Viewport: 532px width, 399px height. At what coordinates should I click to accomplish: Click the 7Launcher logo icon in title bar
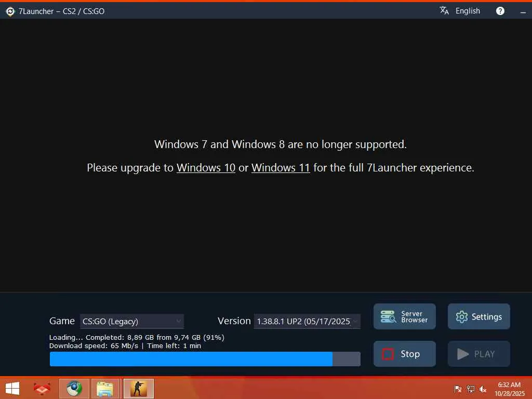[10, 11]
